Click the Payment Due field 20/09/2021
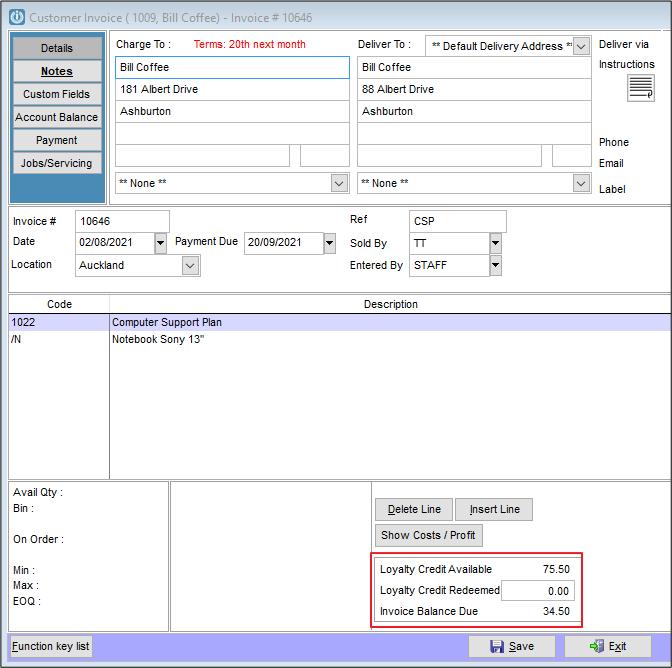The height and width of the screenshot is (668, 672). (284, 243)
